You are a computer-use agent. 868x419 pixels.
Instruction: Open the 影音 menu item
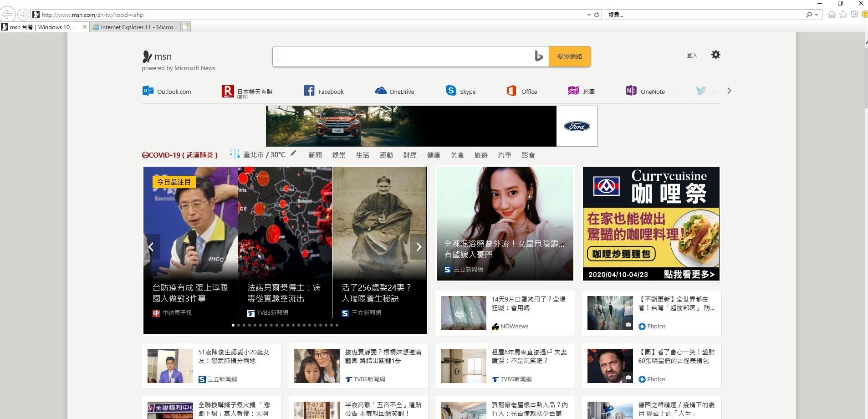tap(528, 155)
